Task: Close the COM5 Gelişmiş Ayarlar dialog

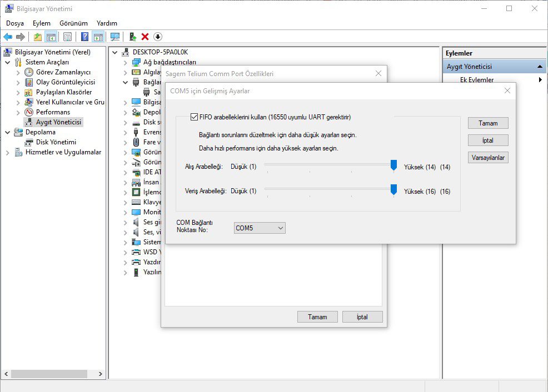Action: 507,91
